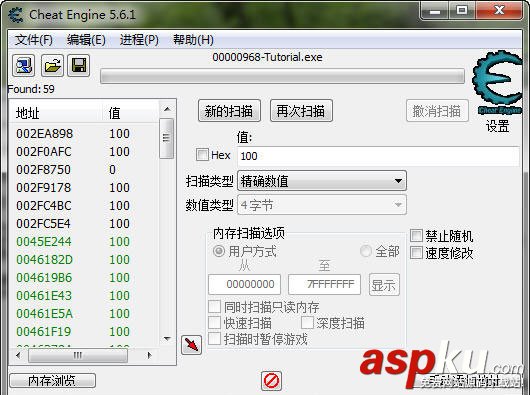Image resolution: width=530 pixels, height=395 pixels.
Task: Open the 数值类型 4字节 dropdown
Action: click(x=322, y=205)
